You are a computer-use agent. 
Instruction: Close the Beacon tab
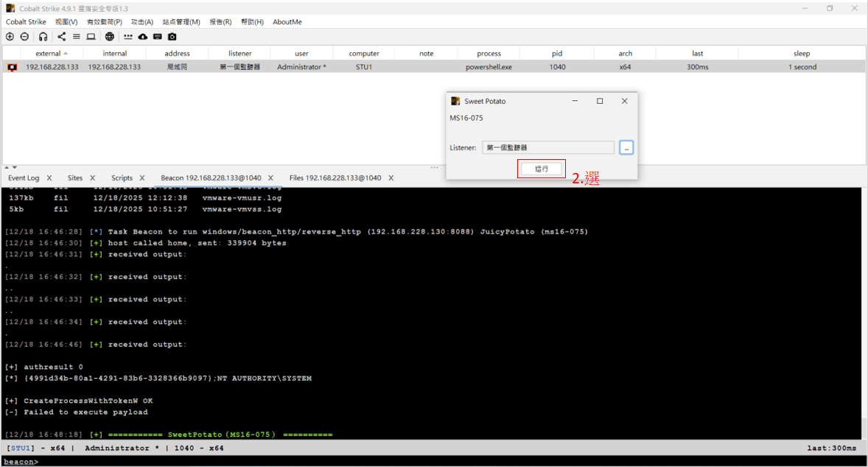tap(270, 178)
